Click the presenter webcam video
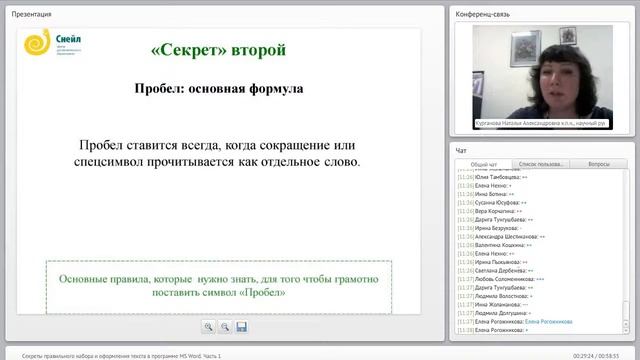Viewport: 640px width, 360px height. [542, 78]
